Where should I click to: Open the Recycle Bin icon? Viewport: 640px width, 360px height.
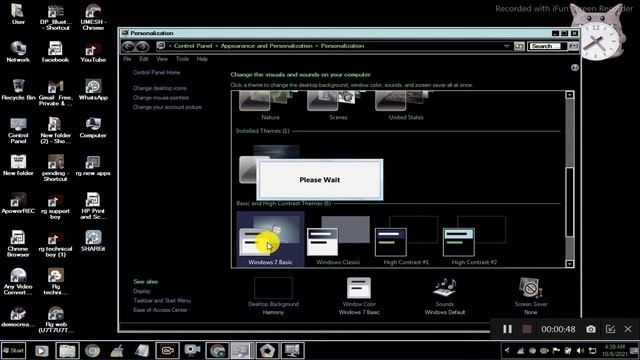(x=18, y=89)
